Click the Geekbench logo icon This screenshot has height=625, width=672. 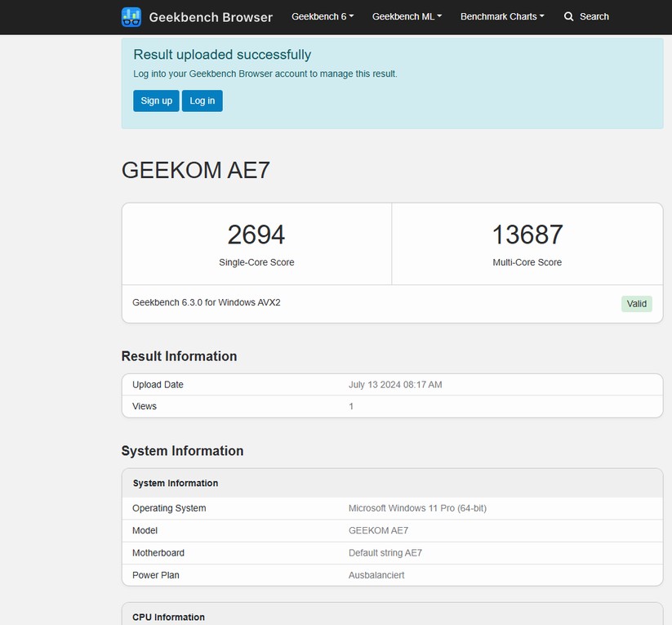coord(131,17)
